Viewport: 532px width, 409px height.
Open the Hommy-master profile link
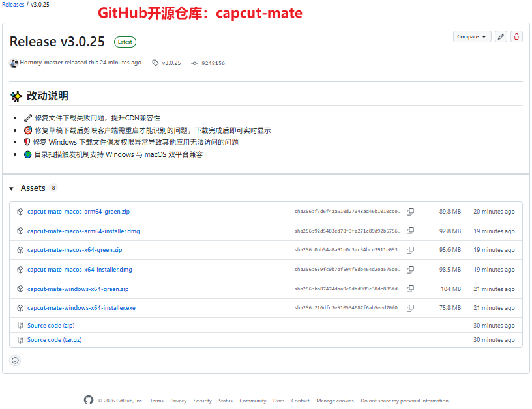pos(41,63)
